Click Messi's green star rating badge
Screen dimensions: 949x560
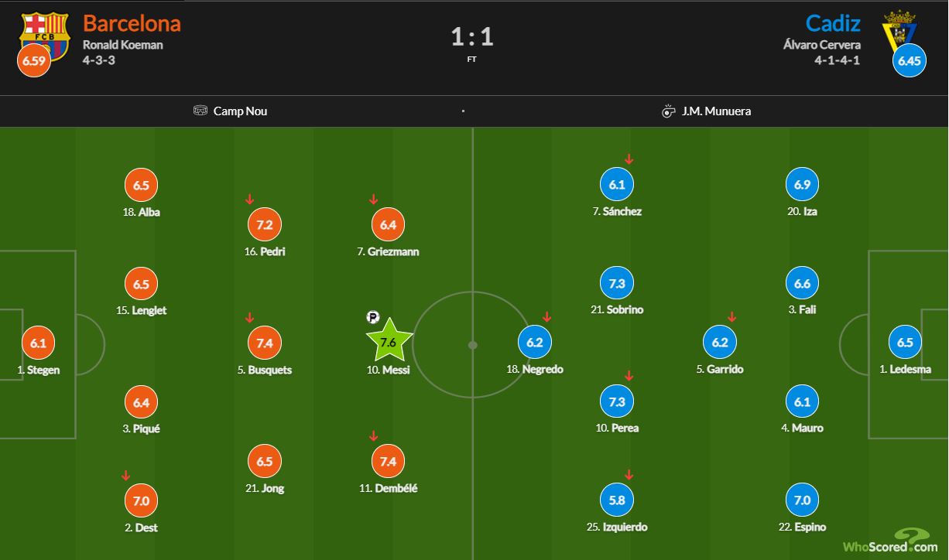coord(389,342)
